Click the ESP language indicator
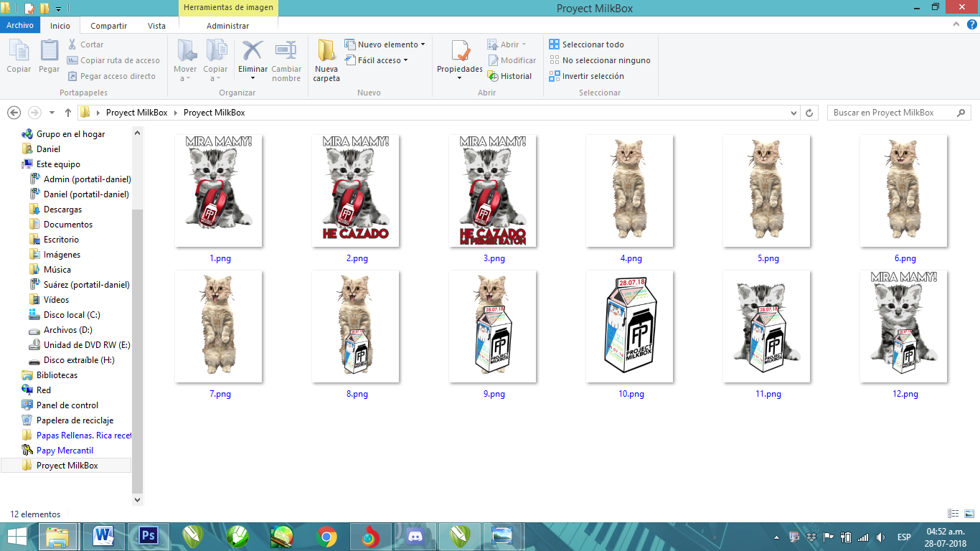Image resolution: width=980 pixels, height=551 pixels. click(904, 537)
